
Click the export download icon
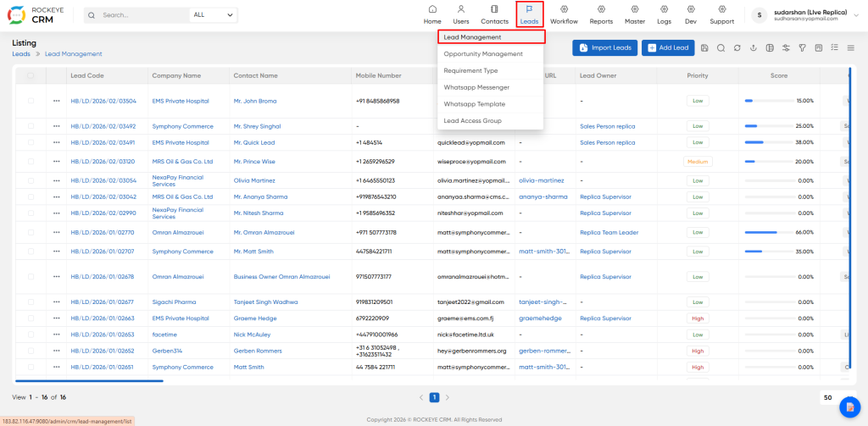753,48
